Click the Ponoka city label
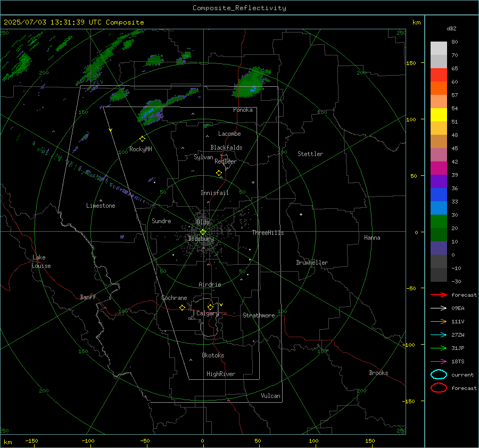Image resolution: width=479 pixels, height=448 pixels. click(243, 110)
